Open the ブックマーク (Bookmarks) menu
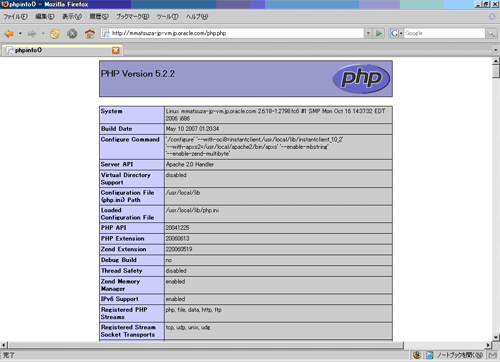The image size is (500, 362). point(133,16)
